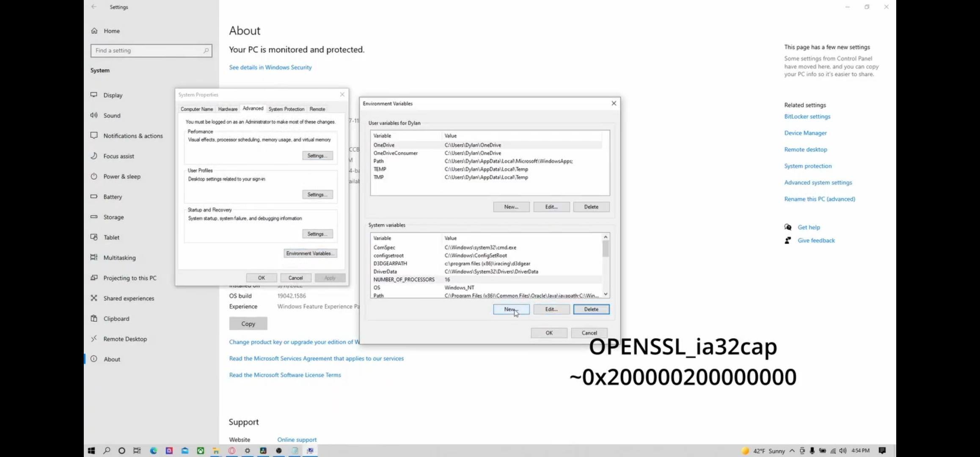Open Focus assist settings
The image size is (980, 457).
pyautogui.click(x=118, y=156)
